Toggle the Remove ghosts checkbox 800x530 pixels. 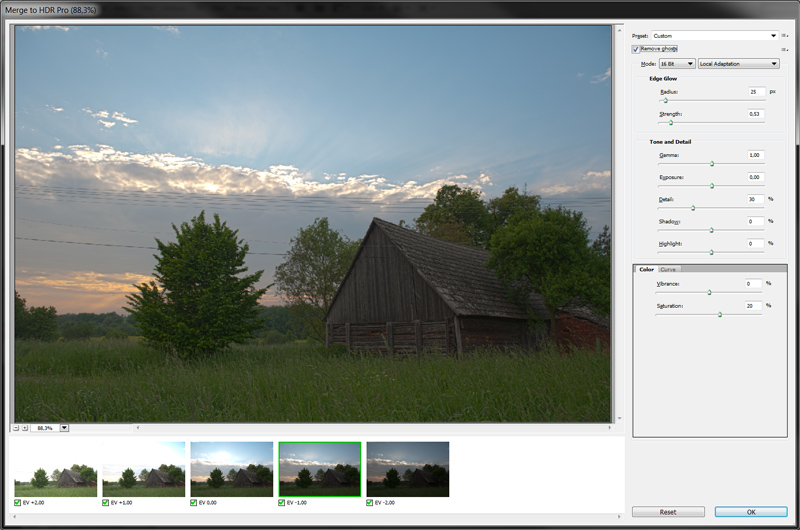(636, 48)
